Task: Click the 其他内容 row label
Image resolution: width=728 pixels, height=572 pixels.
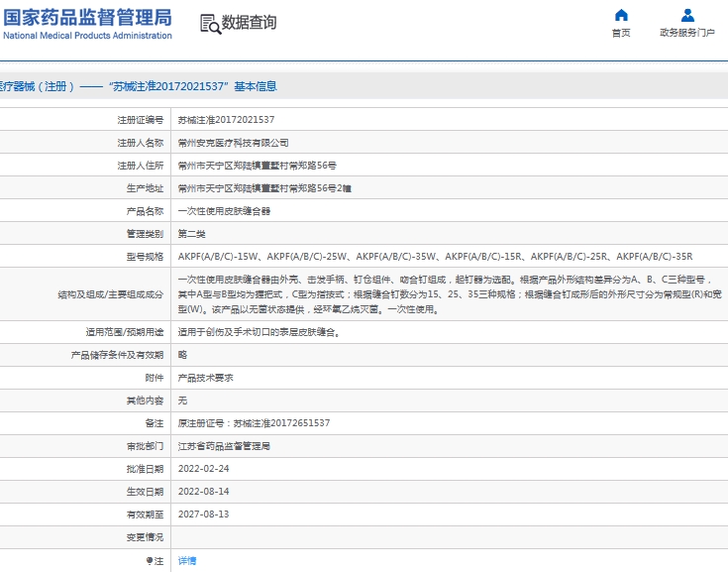Action: (145, 400)
